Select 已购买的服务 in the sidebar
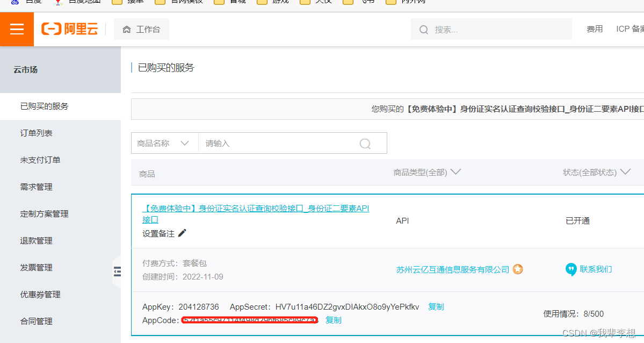 click(x=60, y=106)
